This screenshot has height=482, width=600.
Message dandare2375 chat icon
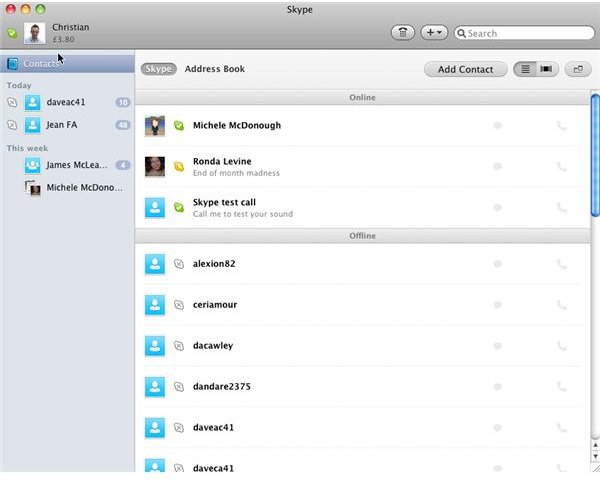pos(497,387)
